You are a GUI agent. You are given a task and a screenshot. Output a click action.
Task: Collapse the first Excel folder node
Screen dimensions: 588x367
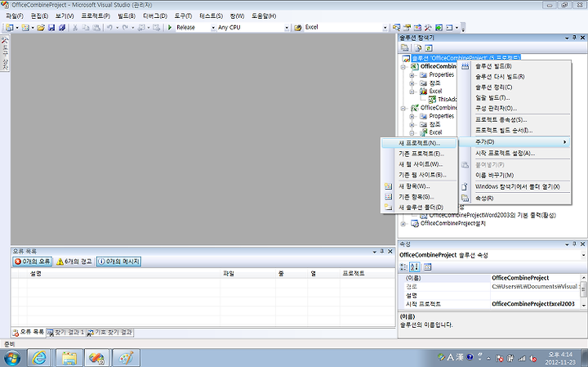tap(412, 92)
